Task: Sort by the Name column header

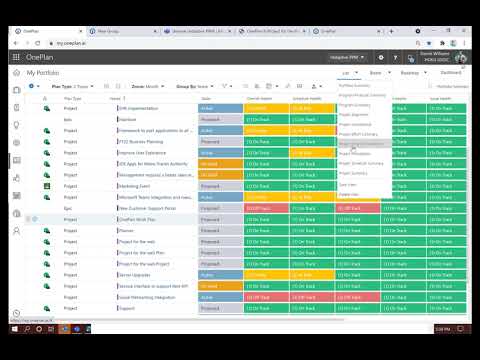Action: (115, 98)
